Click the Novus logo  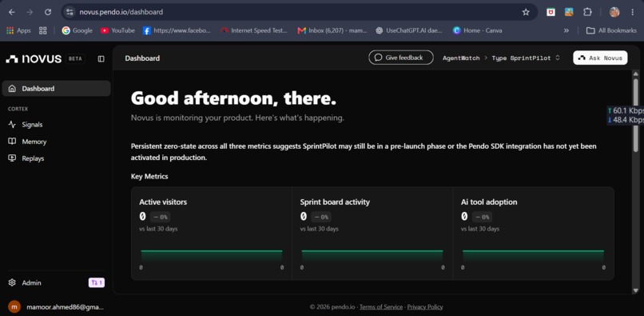point(34,59)
